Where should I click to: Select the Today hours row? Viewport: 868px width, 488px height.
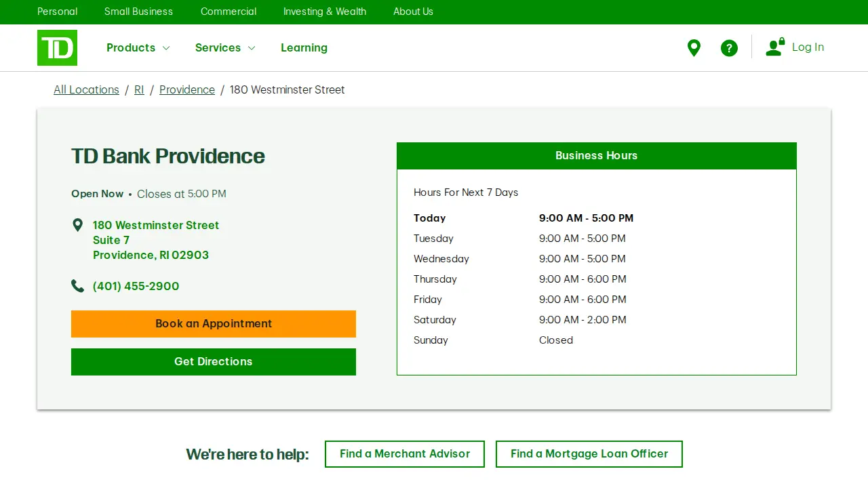pos(524,218)
